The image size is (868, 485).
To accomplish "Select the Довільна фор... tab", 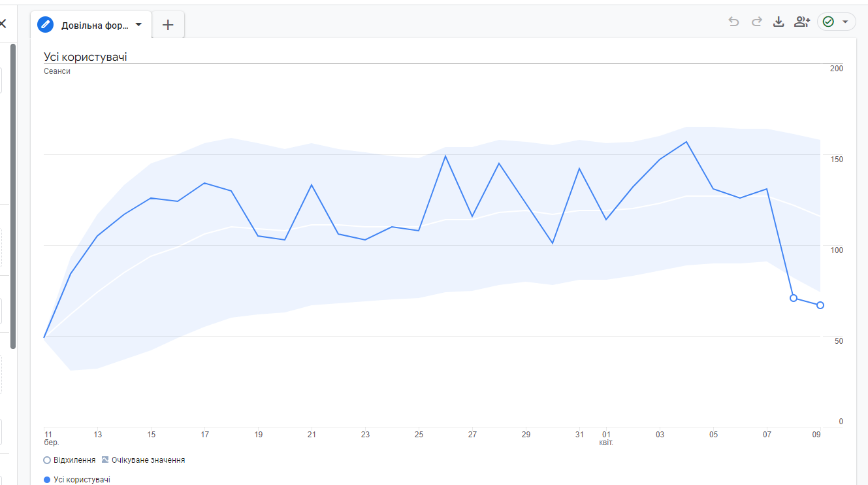I will (x=95, y=25).
